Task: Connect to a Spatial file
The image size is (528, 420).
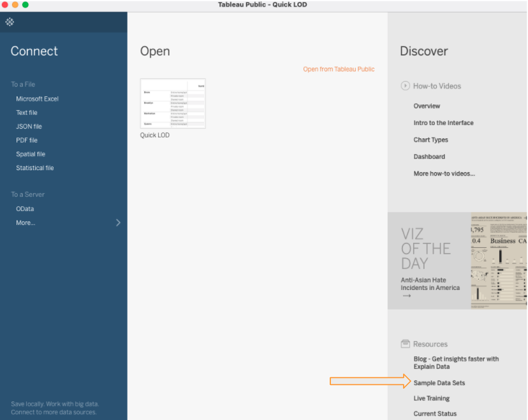Action: click(x=31, y=154)
